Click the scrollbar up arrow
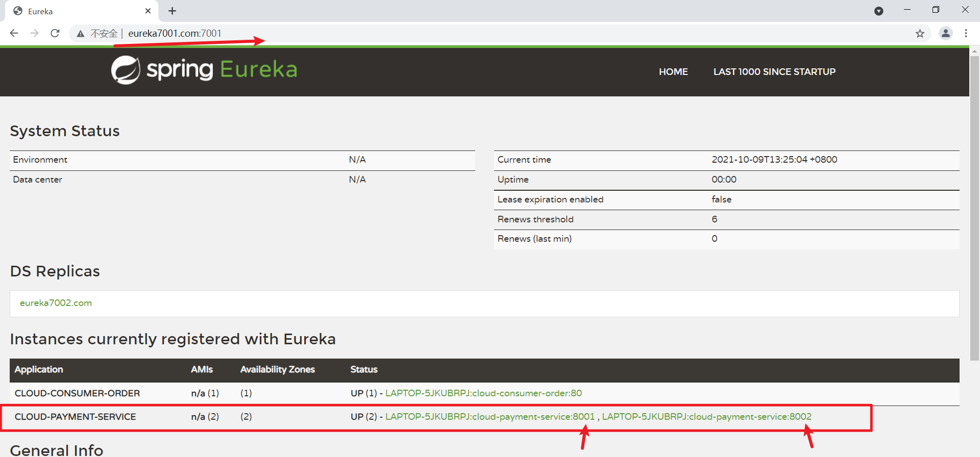The height and width of the screenshot is (457, 980). point(974,51)
